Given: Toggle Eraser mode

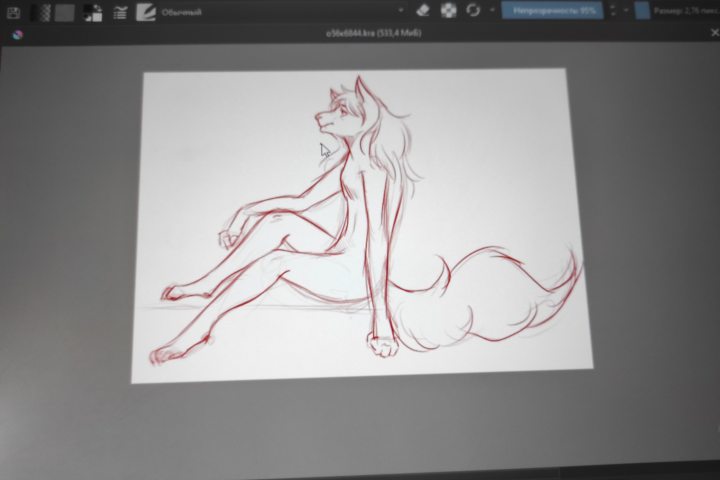Looking at the screenshot, I should [x=422, y=10].
